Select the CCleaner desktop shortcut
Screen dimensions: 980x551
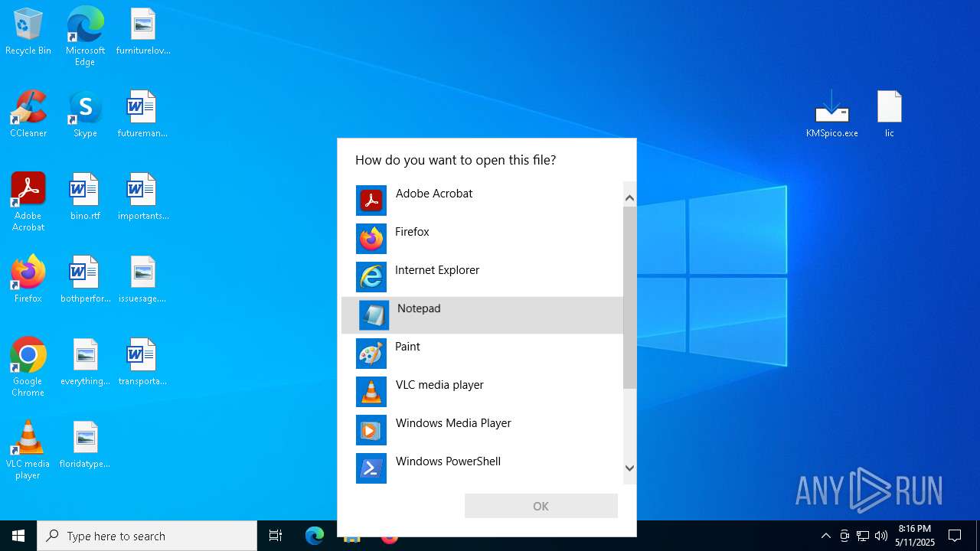pos(28,114)
